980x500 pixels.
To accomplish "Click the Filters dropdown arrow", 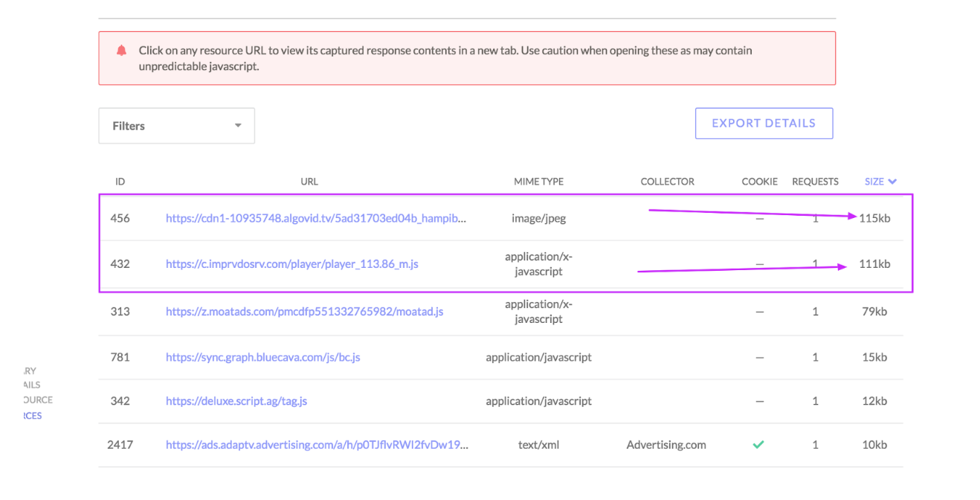I will [238, 126].
